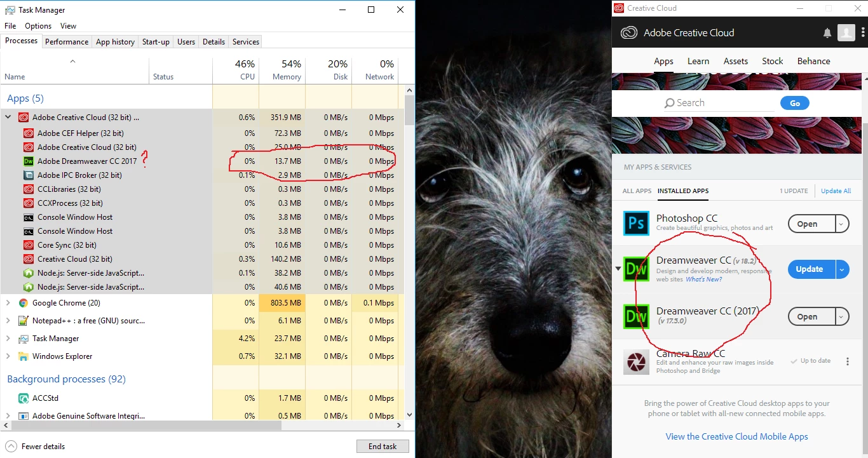Click the End task button
This screenshot has height=458, width=868.
click(383, 447)
